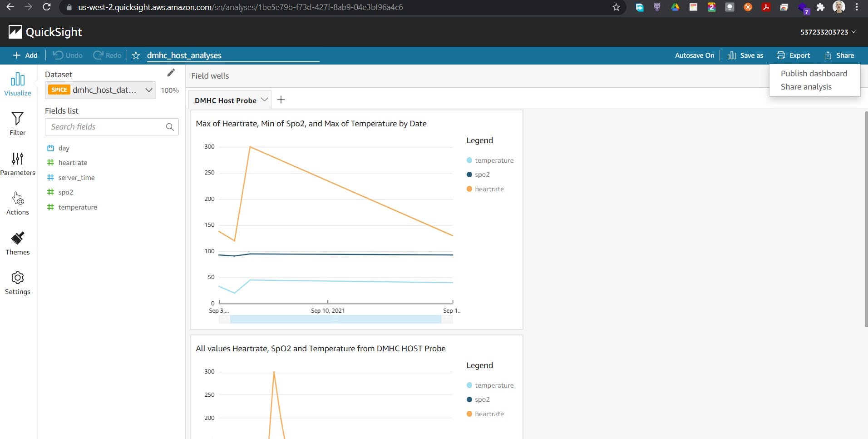Toggle Autosave On
This screenshot has height=439, width=868.
coord(695,55)
